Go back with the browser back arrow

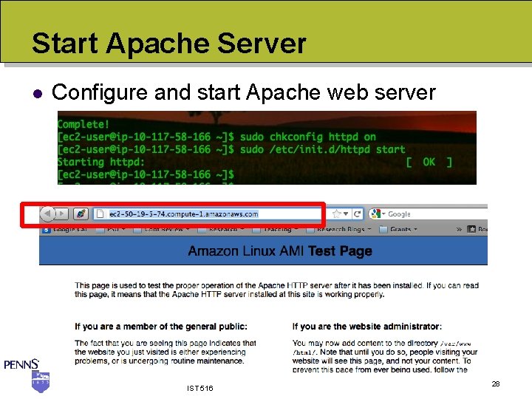coord(47,214)
